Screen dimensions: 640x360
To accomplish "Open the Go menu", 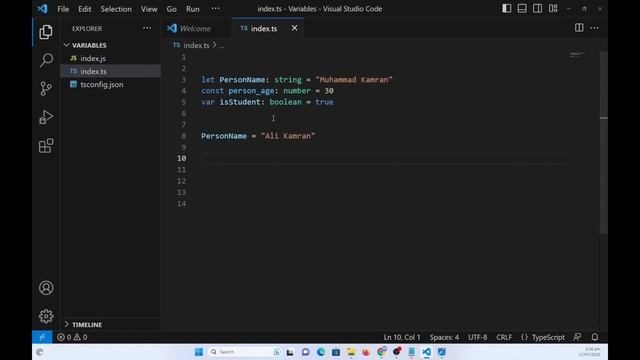I will (x=171, y=9).
